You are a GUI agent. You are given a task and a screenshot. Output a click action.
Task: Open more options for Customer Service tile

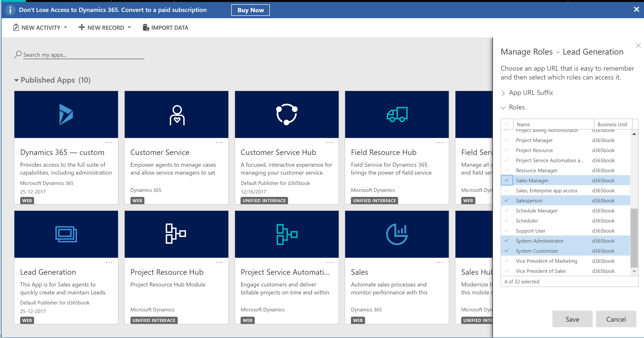(219, 143)
